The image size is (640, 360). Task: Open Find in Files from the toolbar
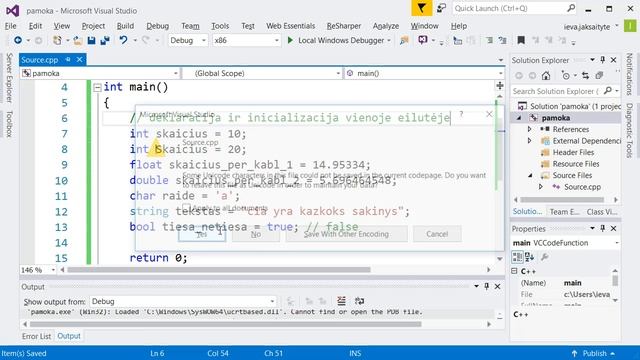coord(404,40)
